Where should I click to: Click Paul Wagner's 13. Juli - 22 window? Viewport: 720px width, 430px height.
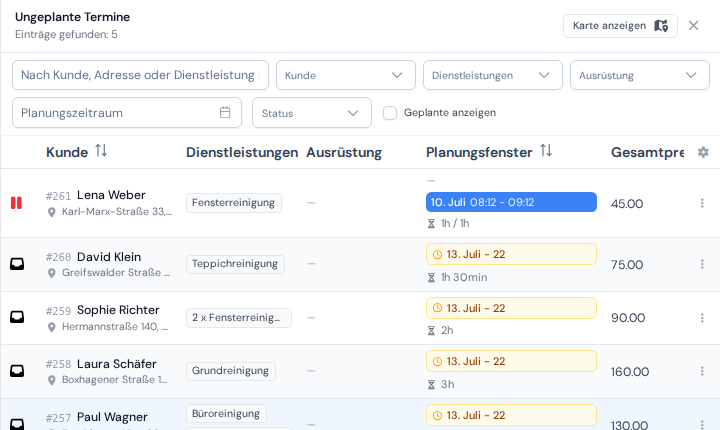coord(511,415)
